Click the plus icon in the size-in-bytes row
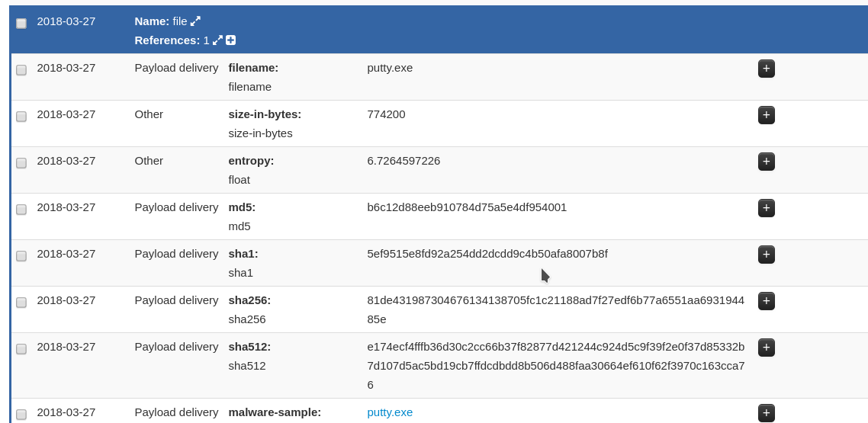This screenshot has width=868, height=423. [x=766, y=115]
